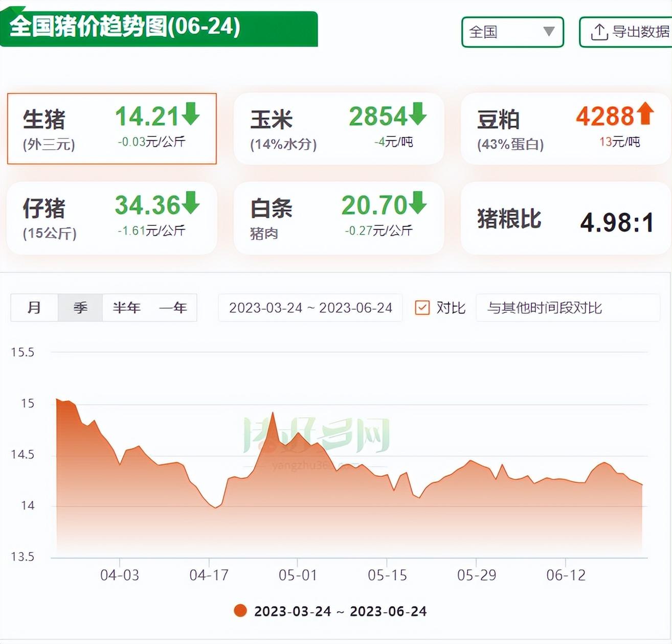Click the 14.5 y-axis value
672x644 pixels.
23,454
